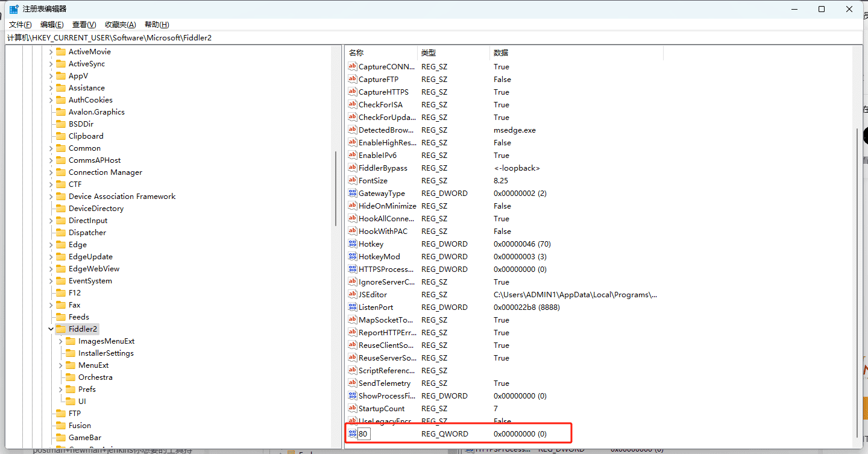The image size is (868, 454).
Task: Expand the ActiveMovie key
Action: click(x=51, y=52)
